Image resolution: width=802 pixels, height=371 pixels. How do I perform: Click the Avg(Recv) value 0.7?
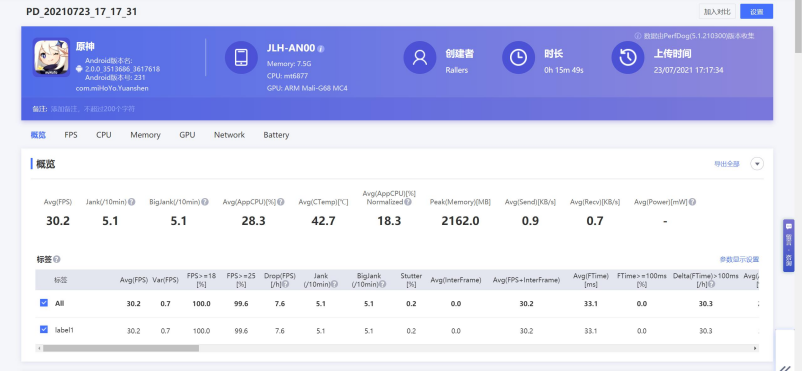click(x=595, y=221)
